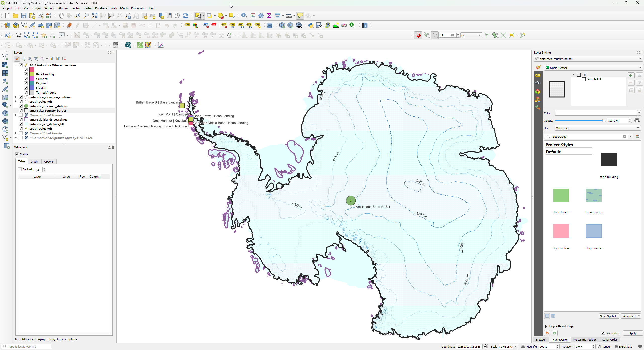Toggle the snapping magnet icon

pos(418,35)
